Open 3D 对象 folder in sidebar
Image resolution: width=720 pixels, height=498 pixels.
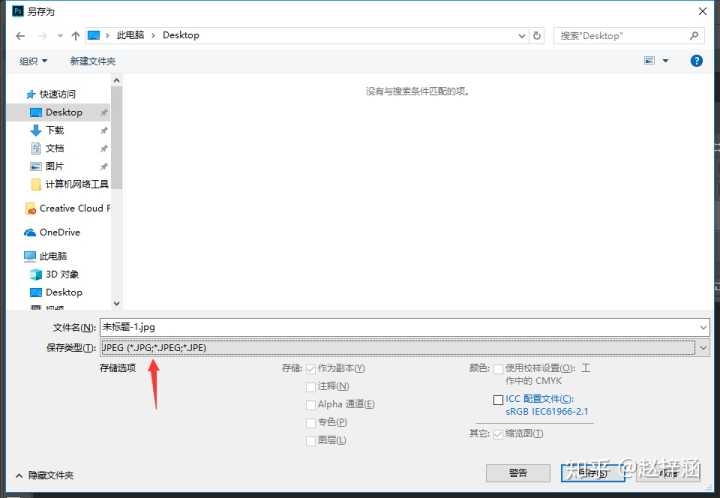(x=61, y=274)
